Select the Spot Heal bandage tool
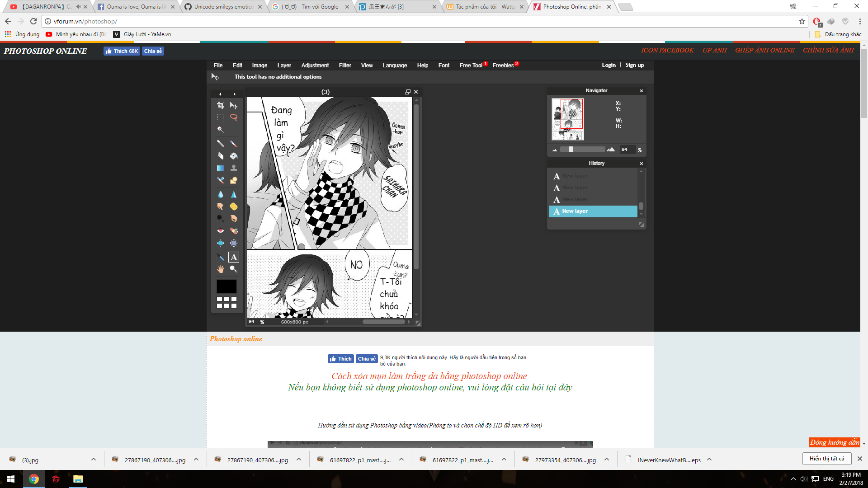Viewport: 868px width, 488px height. pyautogui.click(x=234, y=231)
